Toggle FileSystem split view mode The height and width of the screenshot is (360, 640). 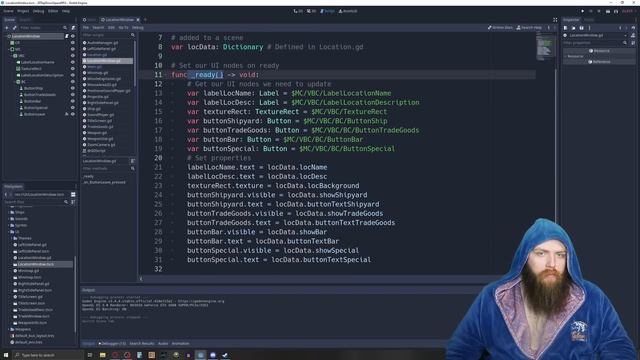pos(73,194)
